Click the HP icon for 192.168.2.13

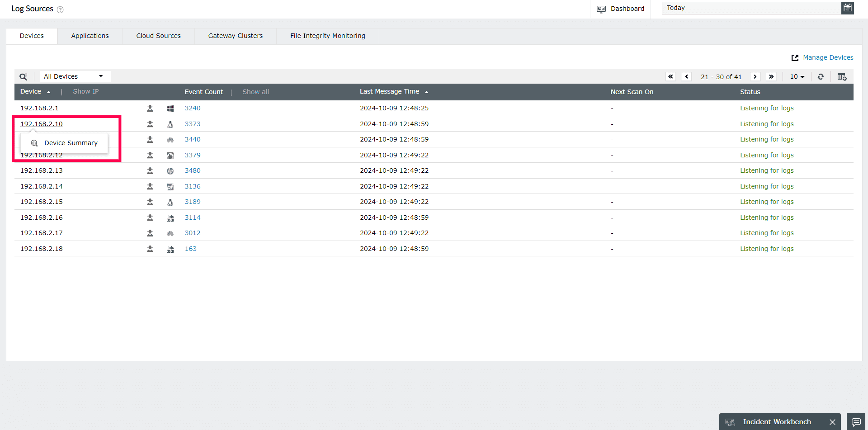(x=170, y=171)
